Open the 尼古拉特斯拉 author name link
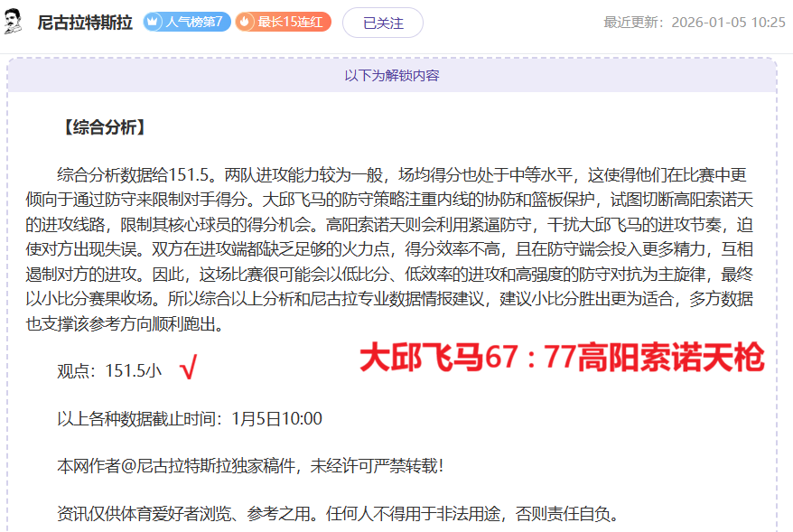 [x=86, y=23]
